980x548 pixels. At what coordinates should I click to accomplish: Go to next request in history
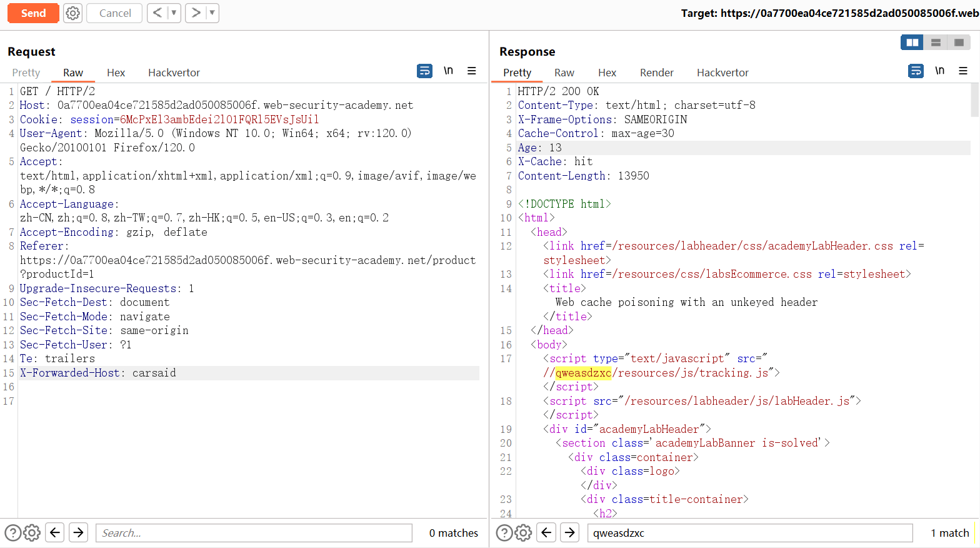pyautogui.click(x=196, y=13)
